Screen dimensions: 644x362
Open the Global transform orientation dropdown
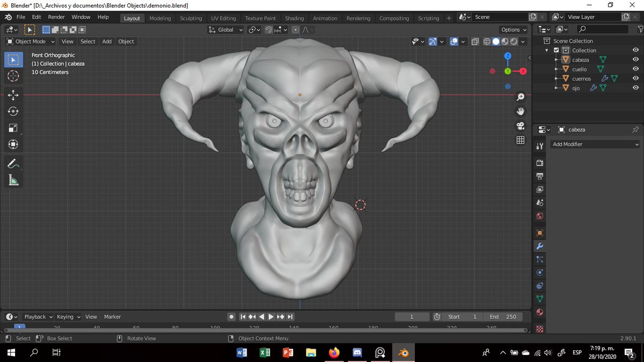(226, 30)
